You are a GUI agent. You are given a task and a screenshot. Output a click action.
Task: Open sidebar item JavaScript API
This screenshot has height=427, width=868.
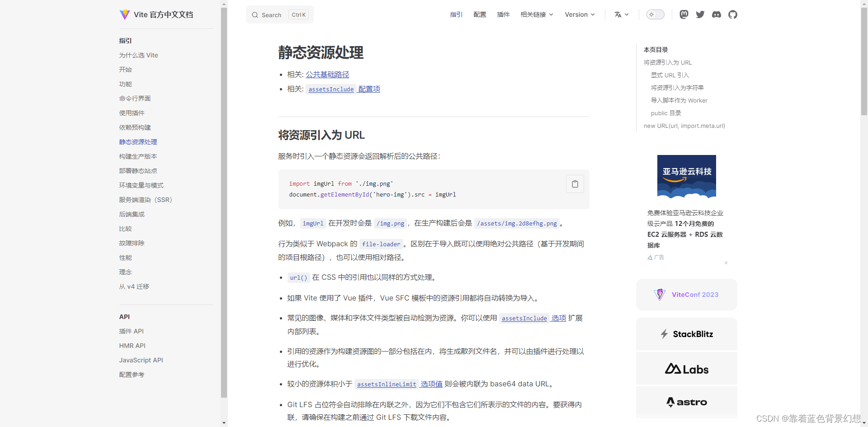click(x=141, y=360)
